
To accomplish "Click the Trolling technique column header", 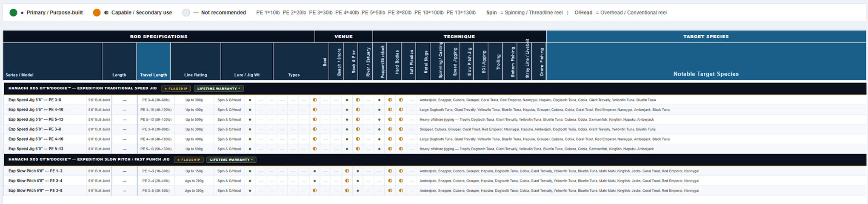I will (x=496, y=61).
